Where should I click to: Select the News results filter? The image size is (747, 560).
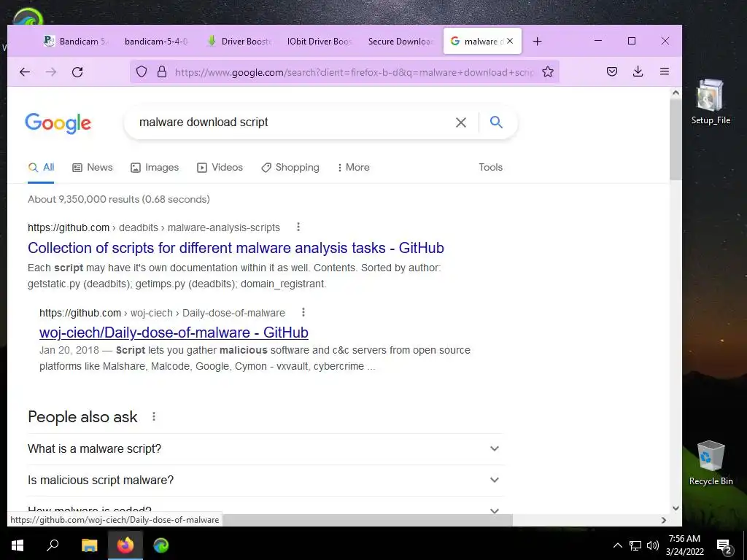coord(93,167)
